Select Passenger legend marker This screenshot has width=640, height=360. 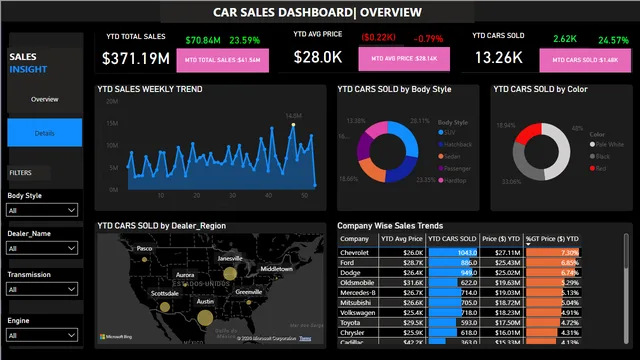[x=441, y=168]
